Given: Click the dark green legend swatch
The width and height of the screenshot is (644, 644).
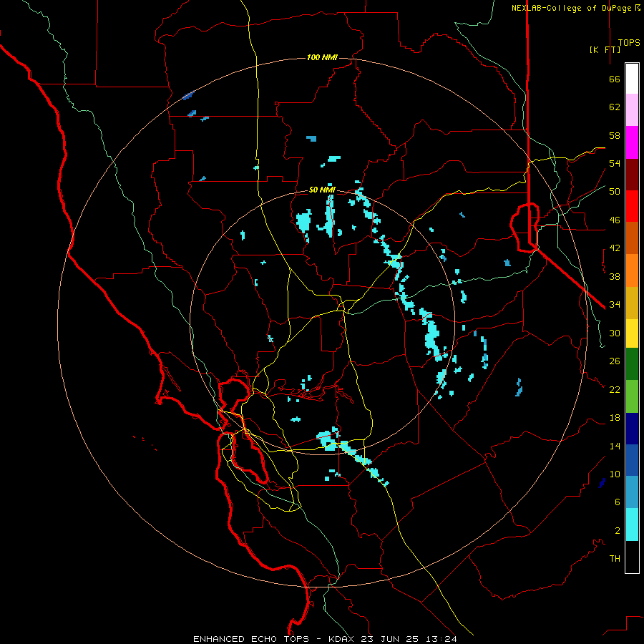Looking at the screenshot, I should coord(632,364).
